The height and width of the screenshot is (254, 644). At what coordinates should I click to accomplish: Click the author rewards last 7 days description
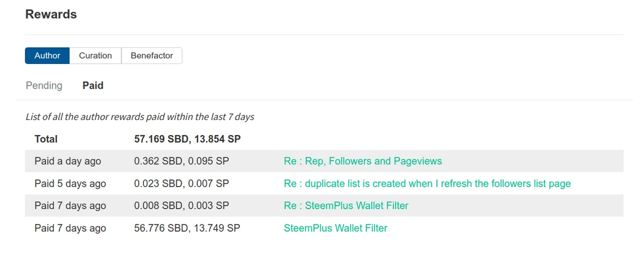coord(140,117)
